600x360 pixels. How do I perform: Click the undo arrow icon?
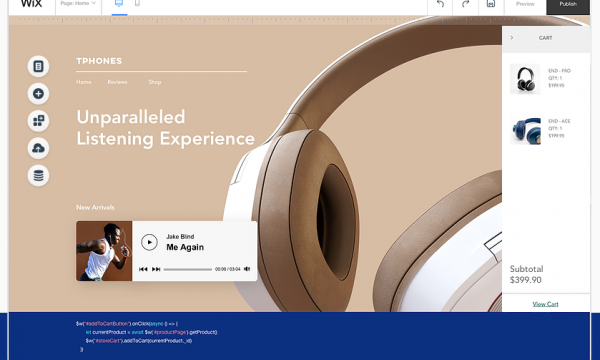tap(440, 4)
